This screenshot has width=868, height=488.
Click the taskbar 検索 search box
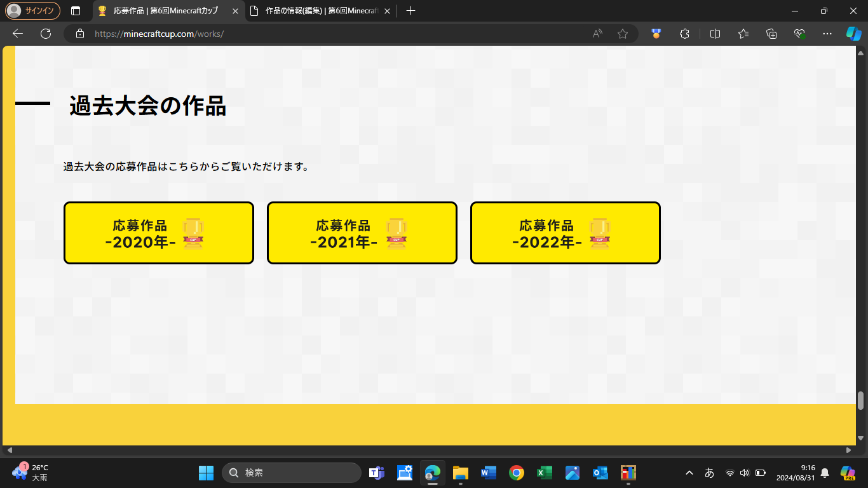coord(292,473)
